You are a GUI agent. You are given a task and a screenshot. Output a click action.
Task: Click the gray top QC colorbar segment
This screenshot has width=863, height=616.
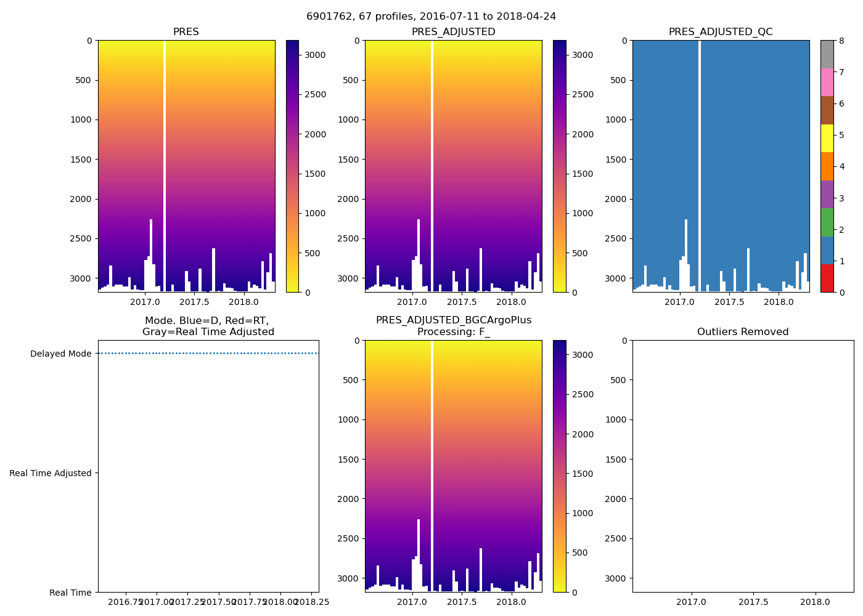point(827,54)
